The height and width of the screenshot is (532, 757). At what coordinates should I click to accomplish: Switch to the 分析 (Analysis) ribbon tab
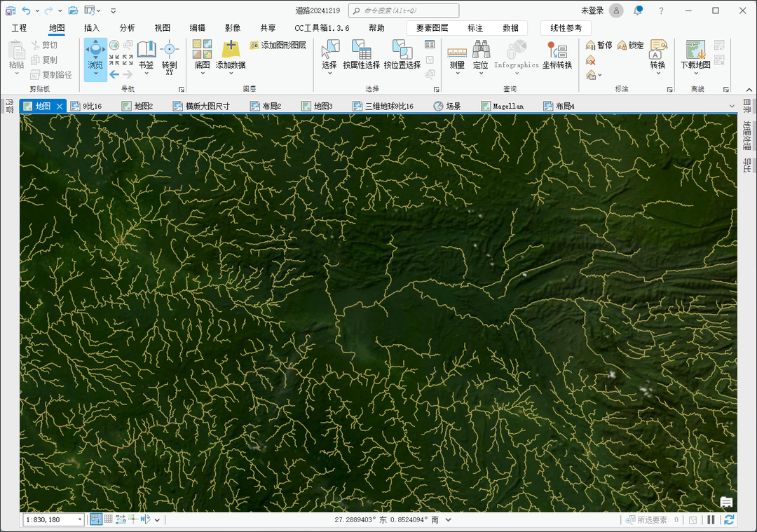coord(128,28)
